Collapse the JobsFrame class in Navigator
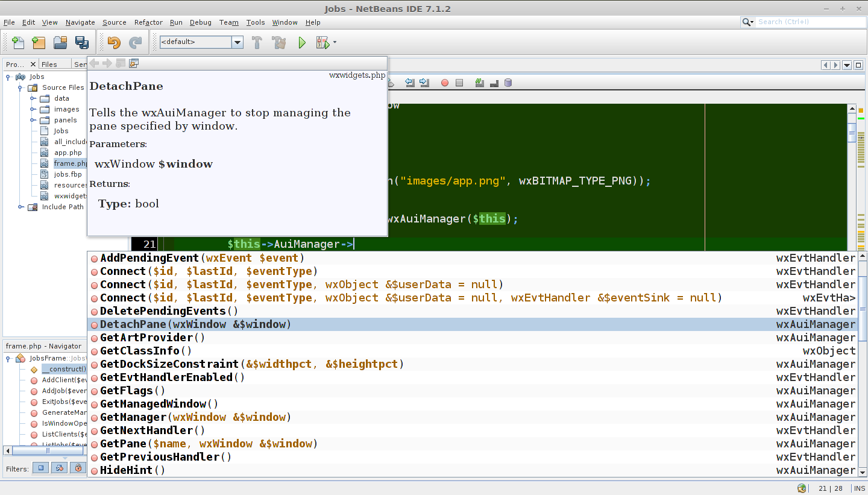 [x=8, y=358]
